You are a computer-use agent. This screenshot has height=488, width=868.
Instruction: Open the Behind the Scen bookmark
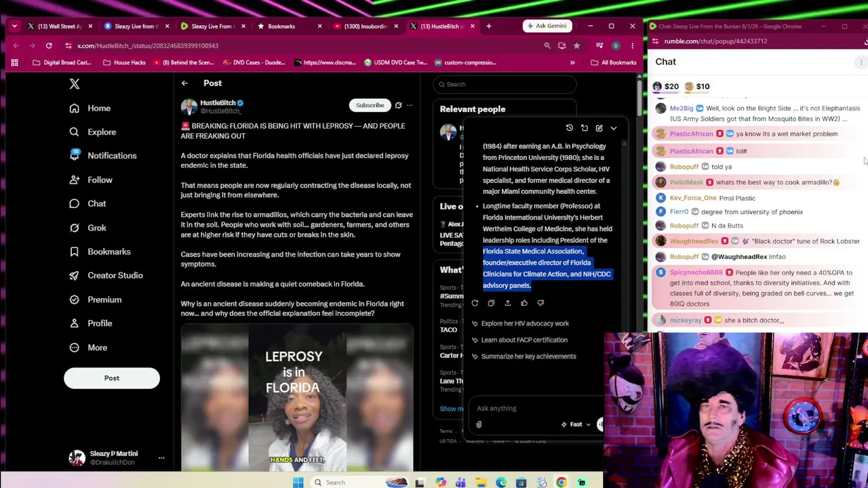coord(183,63)
